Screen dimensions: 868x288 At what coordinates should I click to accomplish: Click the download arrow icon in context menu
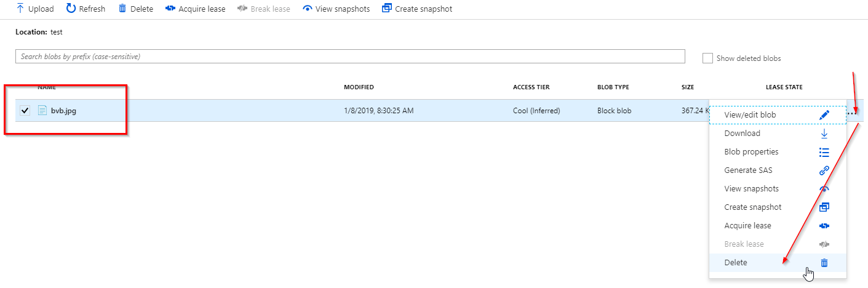point(824,134)
